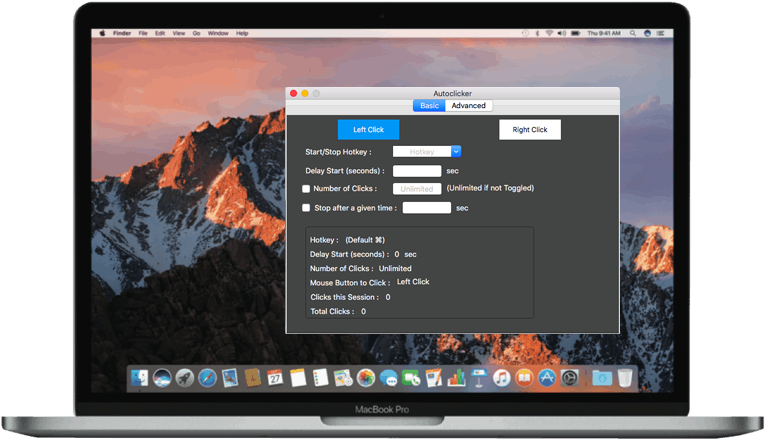Open Numbers chart icon in dock
Image resolution: width=765 pixels, height=439 pixels.
pos(456,378)
